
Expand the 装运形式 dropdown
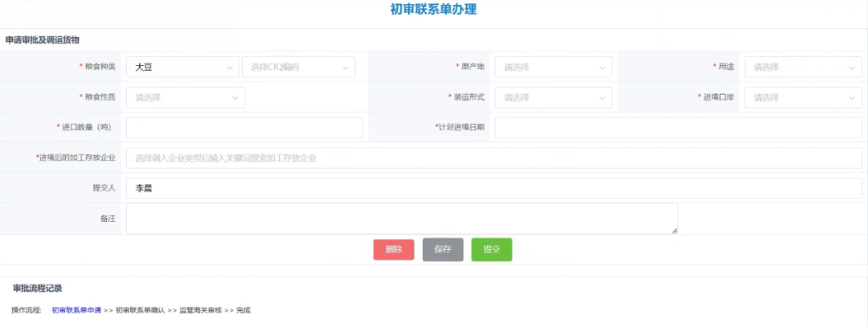(x=554, y=97)
